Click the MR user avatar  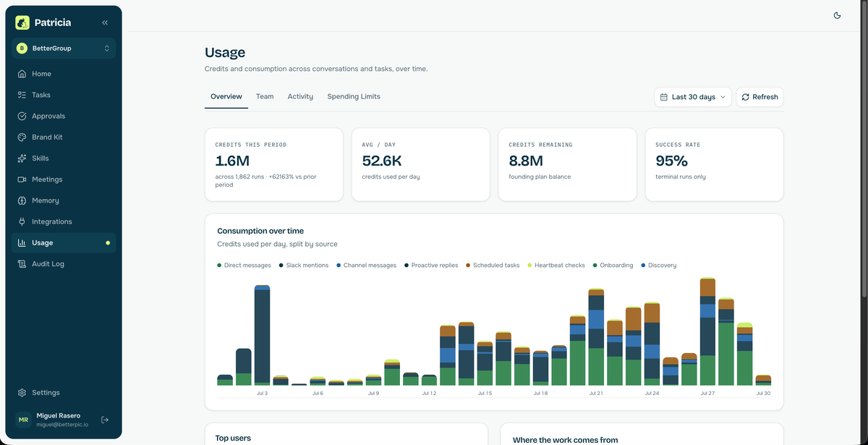[x=24, y=420]
